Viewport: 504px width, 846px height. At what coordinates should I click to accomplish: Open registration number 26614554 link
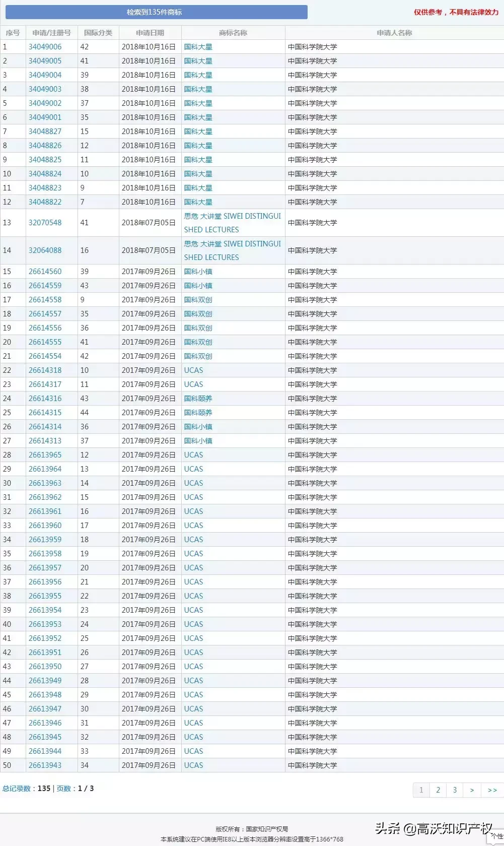point(45,356)
